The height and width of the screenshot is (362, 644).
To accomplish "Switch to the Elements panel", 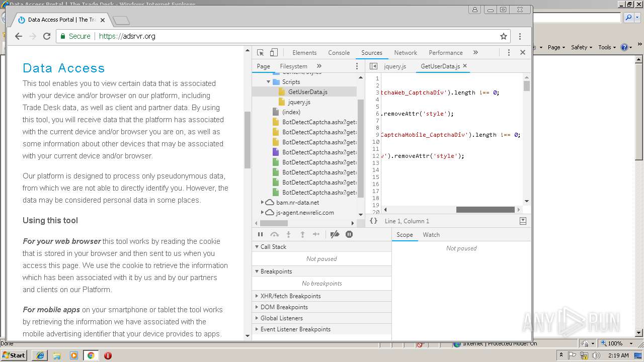I will pos(304,52).
